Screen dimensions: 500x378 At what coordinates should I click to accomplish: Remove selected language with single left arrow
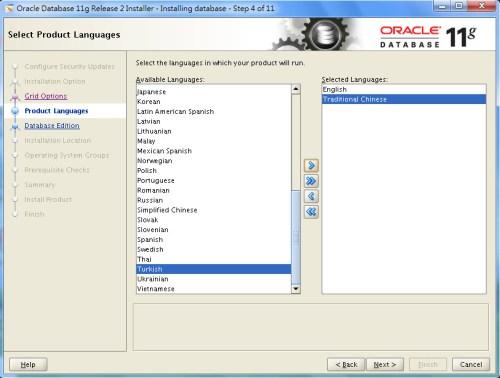[x=311, y=196]
